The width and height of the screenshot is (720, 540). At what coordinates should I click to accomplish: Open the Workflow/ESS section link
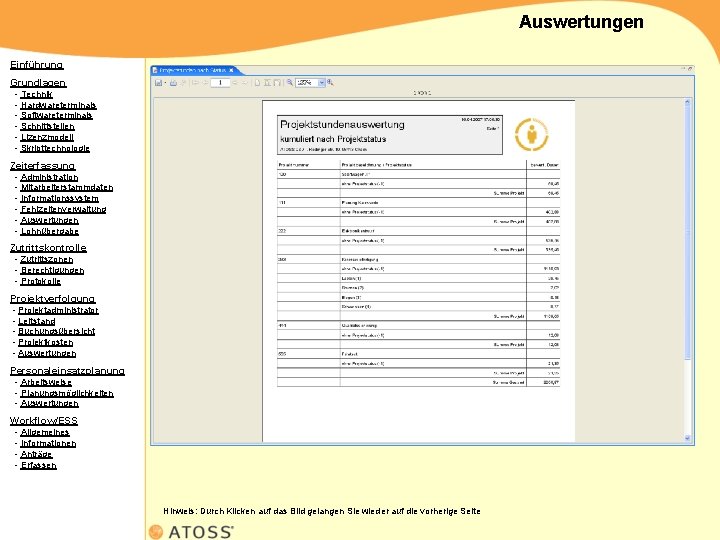point(44,421)
